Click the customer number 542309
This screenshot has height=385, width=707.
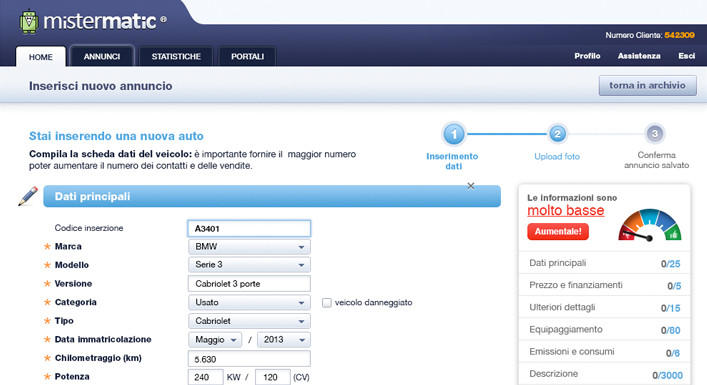click(x=679, y=35)
